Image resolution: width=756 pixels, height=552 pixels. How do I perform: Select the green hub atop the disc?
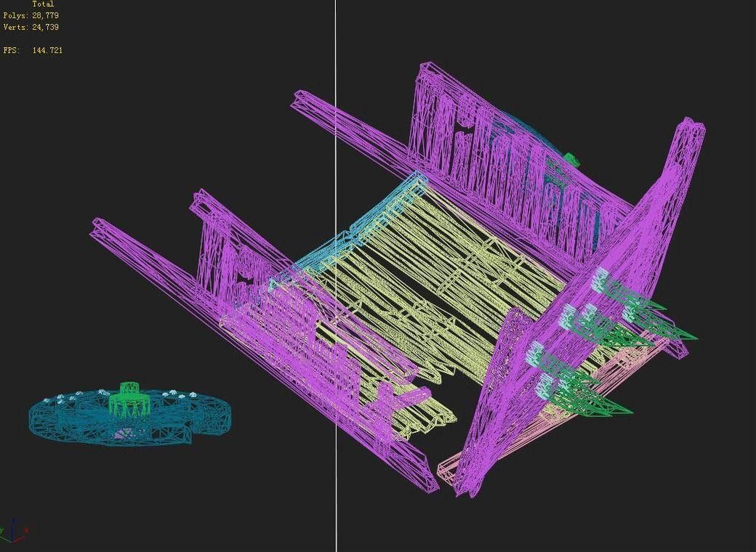[x=128, y=399]
